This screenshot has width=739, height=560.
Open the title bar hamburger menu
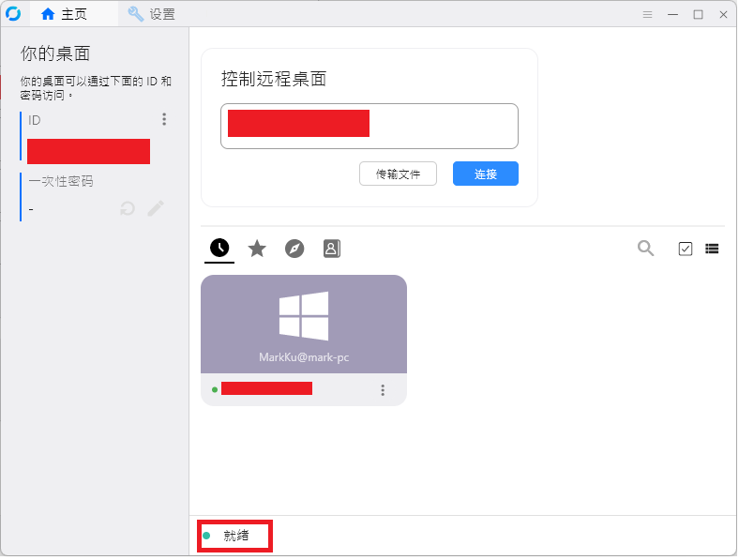click(647, 14)
